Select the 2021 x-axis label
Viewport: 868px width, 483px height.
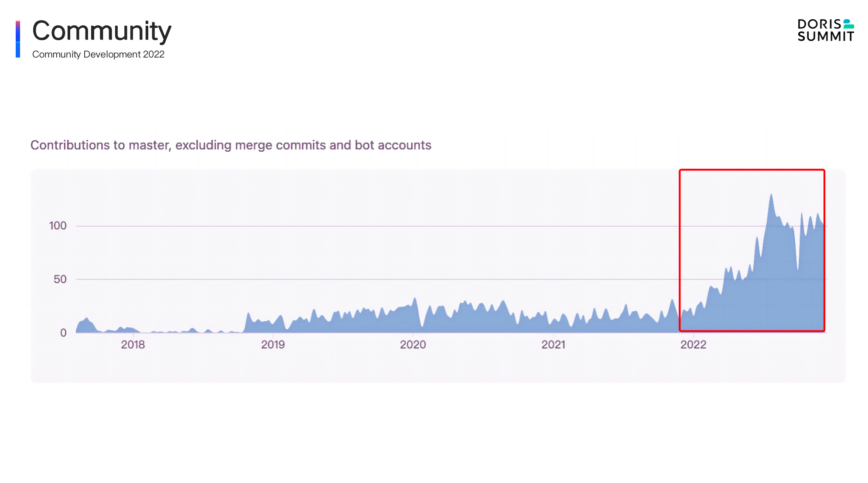pos(553,345)
